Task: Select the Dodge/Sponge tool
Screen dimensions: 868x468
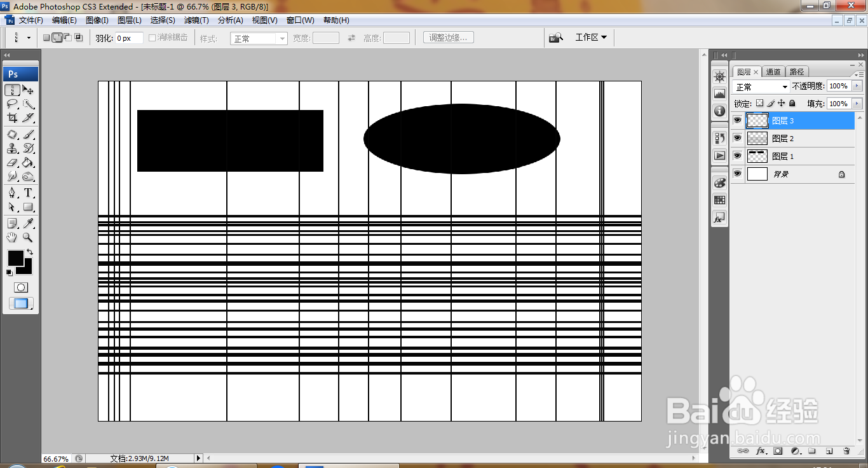Action: (29, 176)
